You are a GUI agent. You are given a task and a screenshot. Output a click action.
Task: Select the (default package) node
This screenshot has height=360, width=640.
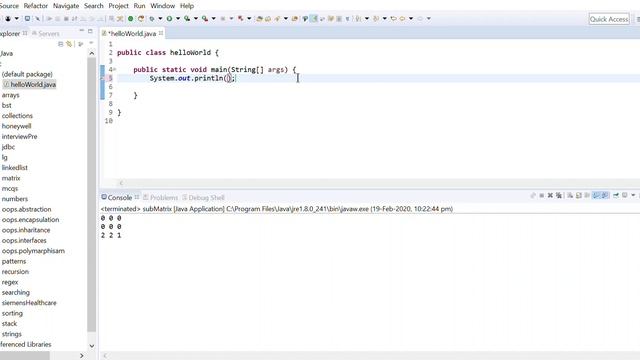coord(27,74)
